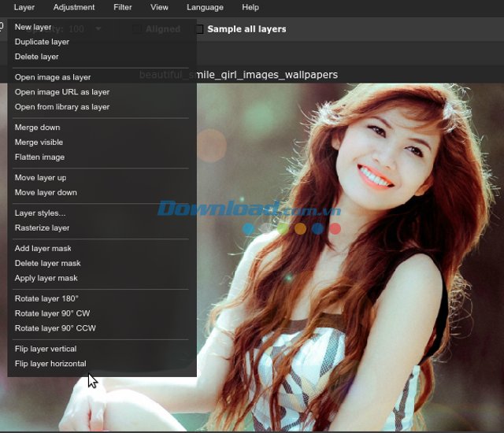The width and height of the screenshot is (504, 433).
Task: Choose Delete layer
Action: 102,57
